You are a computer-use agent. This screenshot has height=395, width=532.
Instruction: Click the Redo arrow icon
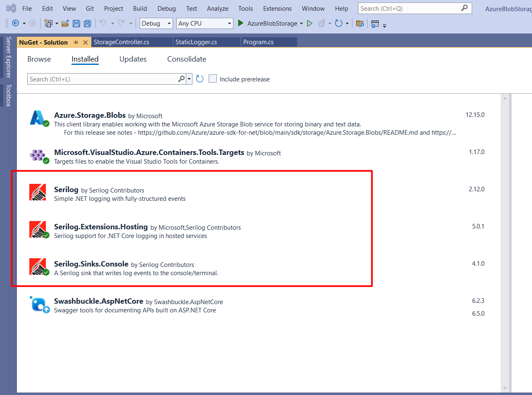[x=121, y=24]
